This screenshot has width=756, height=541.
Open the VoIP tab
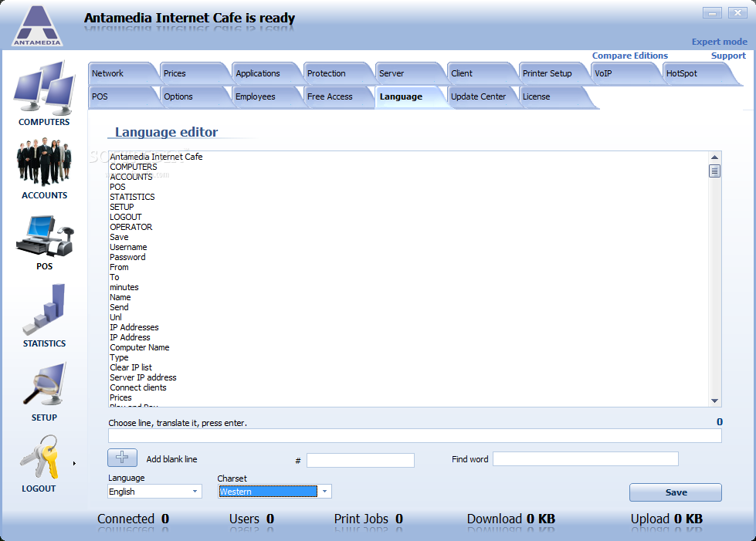625,74
